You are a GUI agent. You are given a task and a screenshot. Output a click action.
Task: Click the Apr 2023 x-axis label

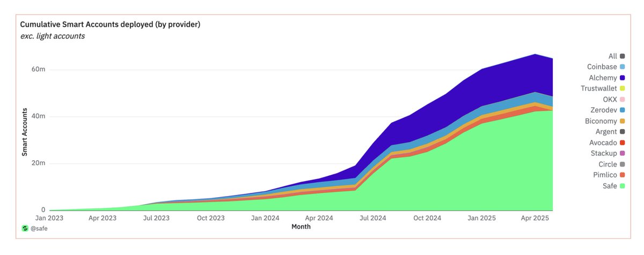(102, 219)
